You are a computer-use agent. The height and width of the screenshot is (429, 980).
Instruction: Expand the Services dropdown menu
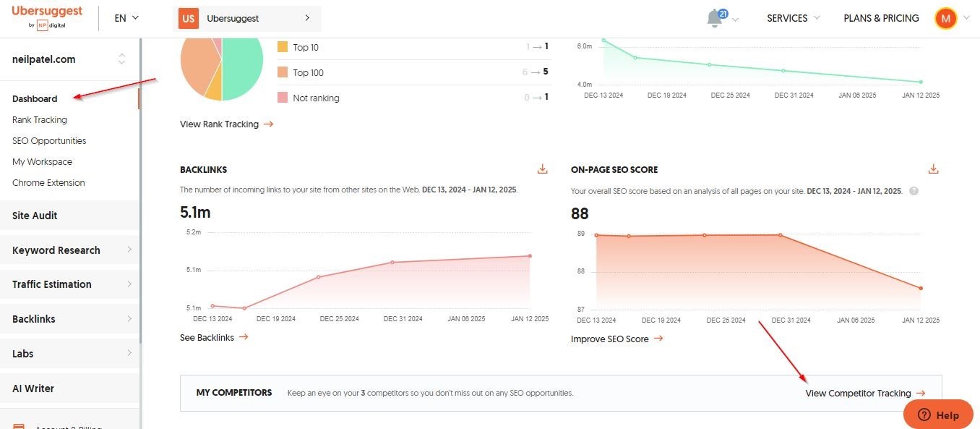[793, 18]
